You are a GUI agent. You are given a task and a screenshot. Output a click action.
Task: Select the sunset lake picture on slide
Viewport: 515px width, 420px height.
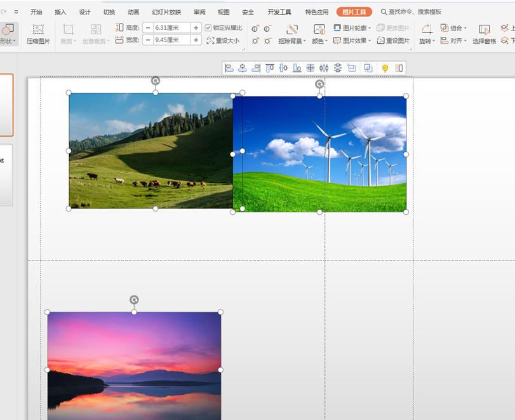click(x=134, y=365)
